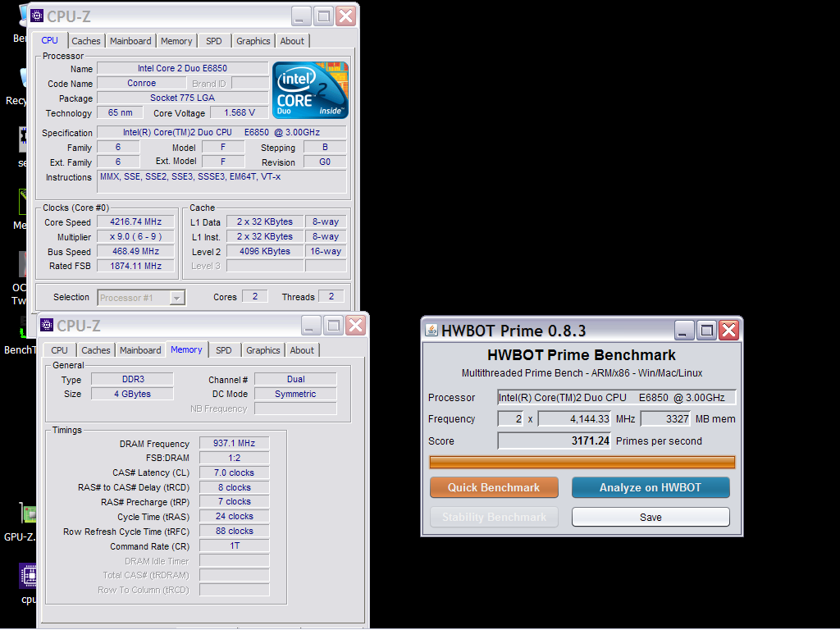Click the CPU-Z app icon in the top window title bar
The width and height of the screenshot is (840, 630).
(37, 16)
